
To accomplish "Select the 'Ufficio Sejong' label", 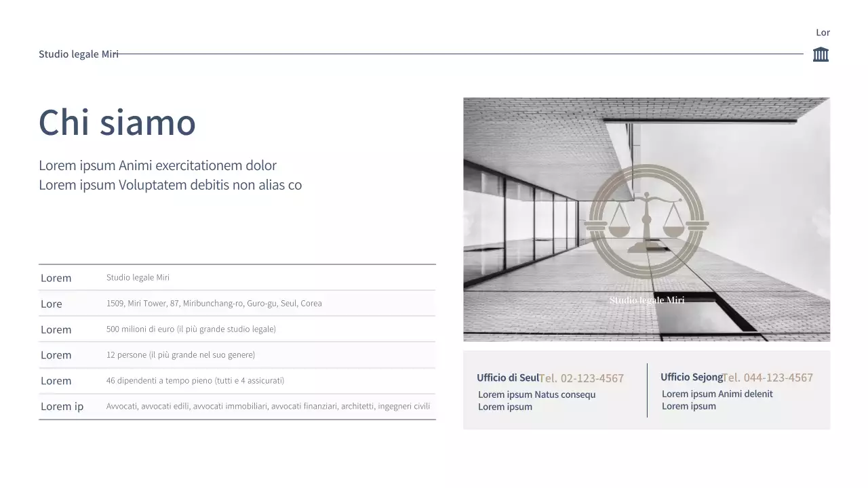I will pos(691,377).
